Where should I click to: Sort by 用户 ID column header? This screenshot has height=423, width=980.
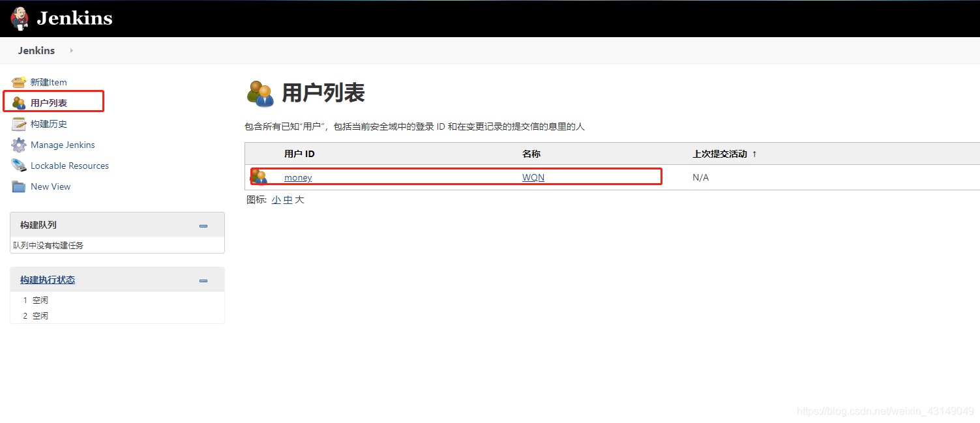tap(299, 154)
